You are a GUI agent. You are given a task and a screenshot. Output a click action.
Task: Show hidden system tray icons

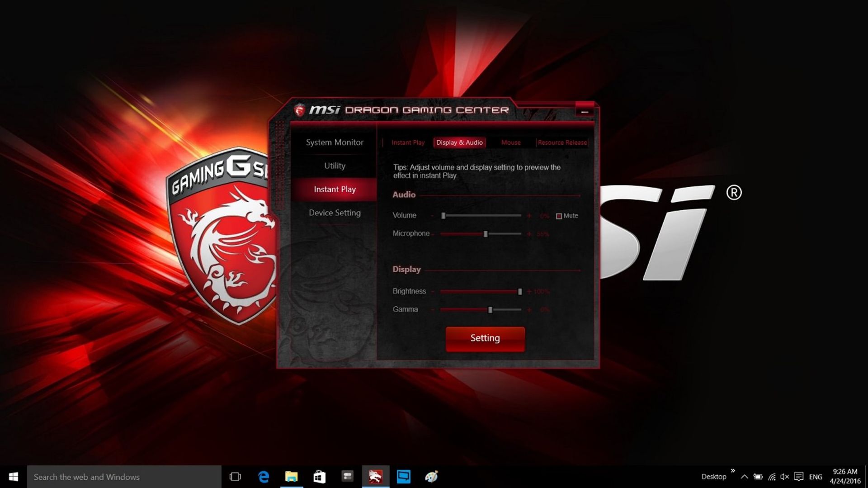(745, 477)
